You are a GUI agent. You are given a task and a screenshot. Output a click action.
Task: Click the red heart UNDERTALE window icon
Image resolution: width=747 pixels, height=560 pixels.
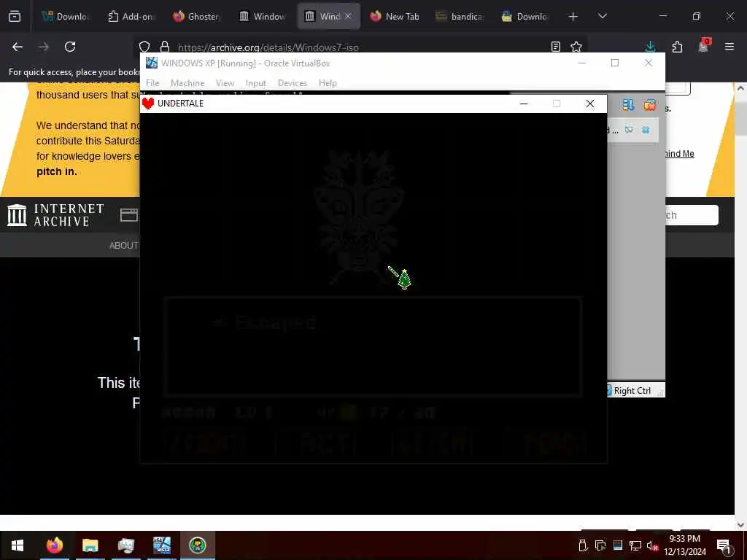tap(148, 104)
